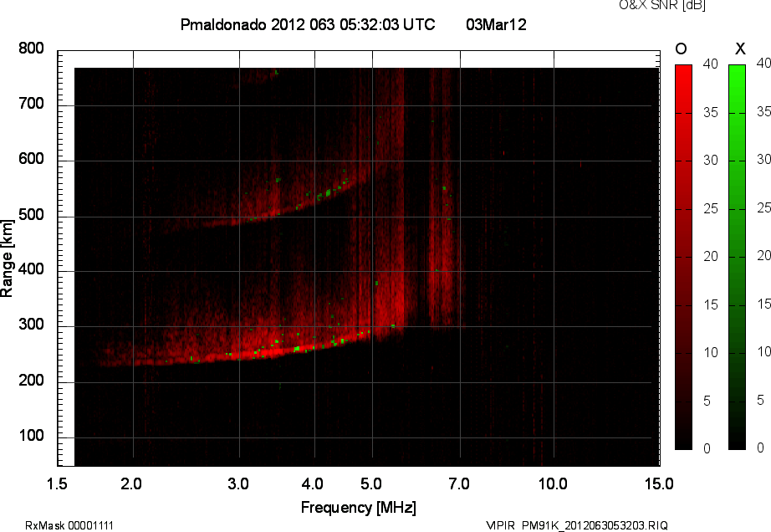Click the "10" tick beside the red colorbar
This screenshot has height=532, width=771.
[711, 352]
